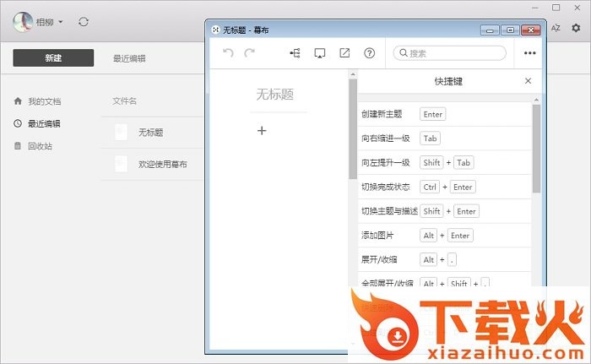
Task: Open the share/export icon
Action: [x=344, y=53]
